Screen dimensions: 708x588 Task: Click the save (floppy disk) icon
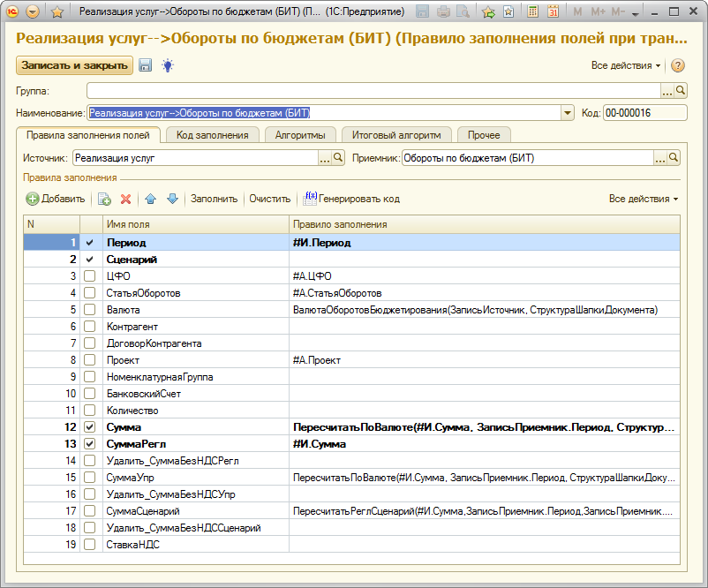pyautogui.click(x=146, y=65)
